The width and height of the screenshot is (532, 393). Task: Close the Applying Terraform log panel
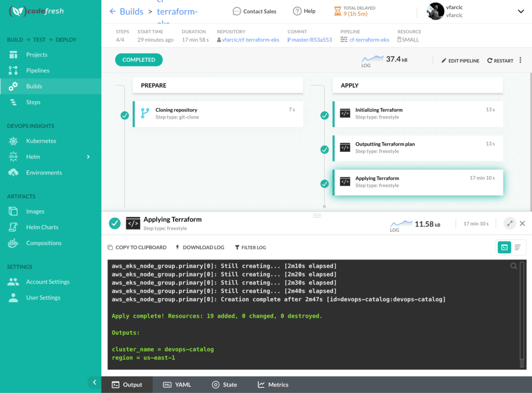(523, 223)
